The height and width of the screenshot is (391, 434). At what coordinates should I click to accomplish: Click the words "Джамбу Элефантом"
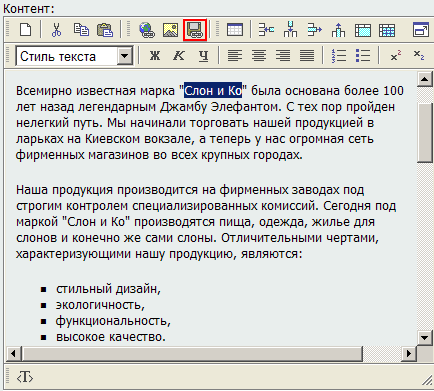pyautogui.click(x=218, y=107)
